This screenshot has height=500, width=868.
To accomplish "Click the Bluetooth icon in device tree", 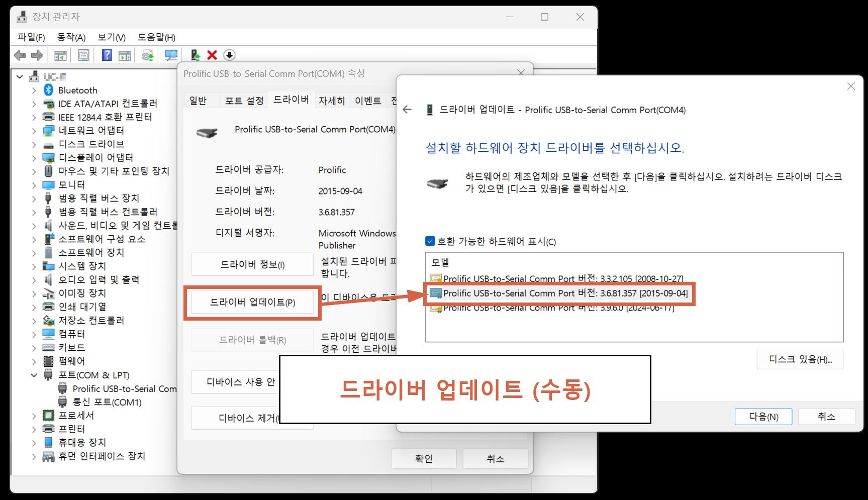I will point(49,90).
